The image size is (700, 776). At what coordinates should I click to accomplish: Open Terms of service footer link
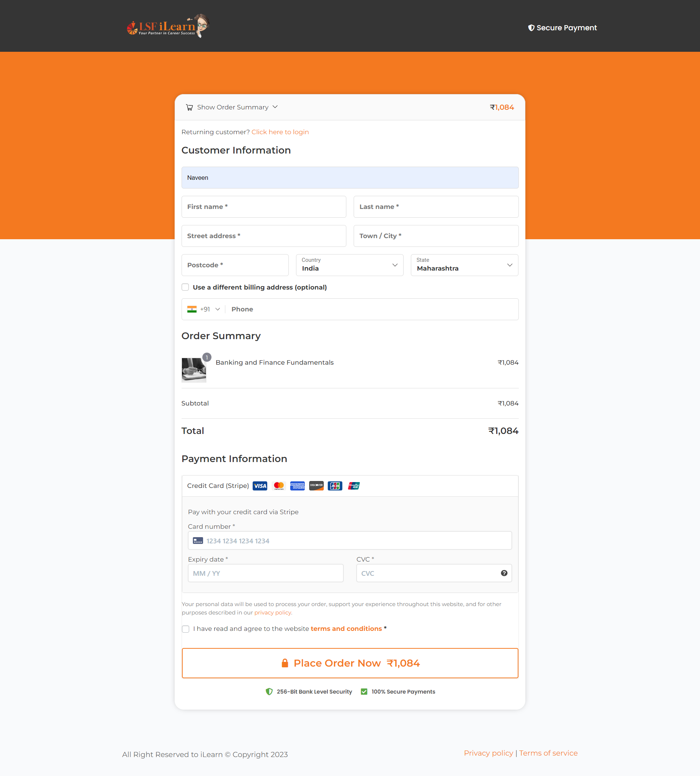(x=548, y=753)
